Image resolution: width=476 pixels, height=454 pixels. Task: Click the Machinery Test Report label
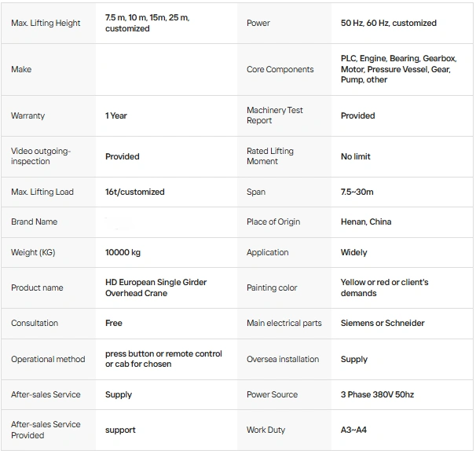pos(275,115)
